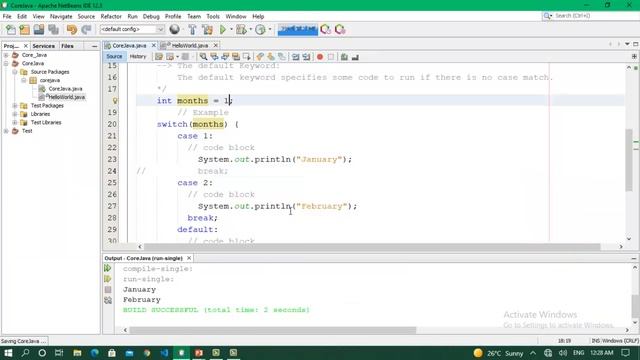The width and height of the screenshot is (640, 360).
Task: Expand the Test Libraries node
Action: click(x=15, y=122)
